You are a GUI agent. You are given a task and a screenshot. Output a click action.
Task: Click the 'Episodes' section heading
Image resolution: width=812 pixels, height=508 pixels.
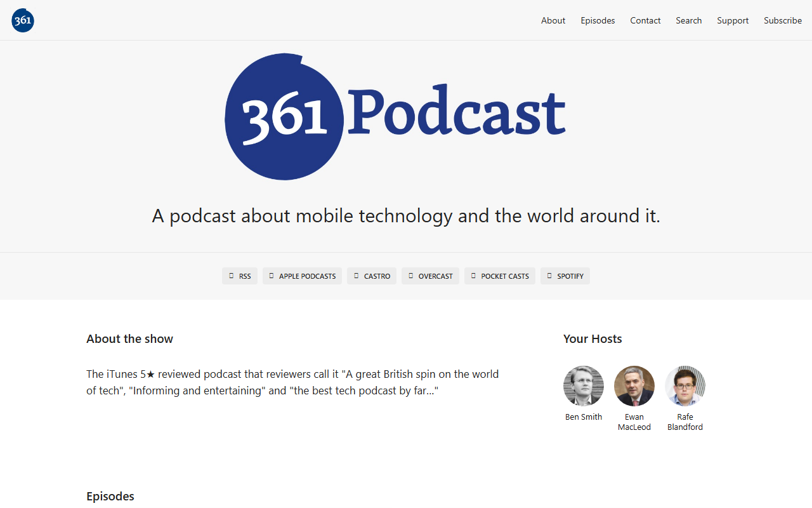(110, 497)
